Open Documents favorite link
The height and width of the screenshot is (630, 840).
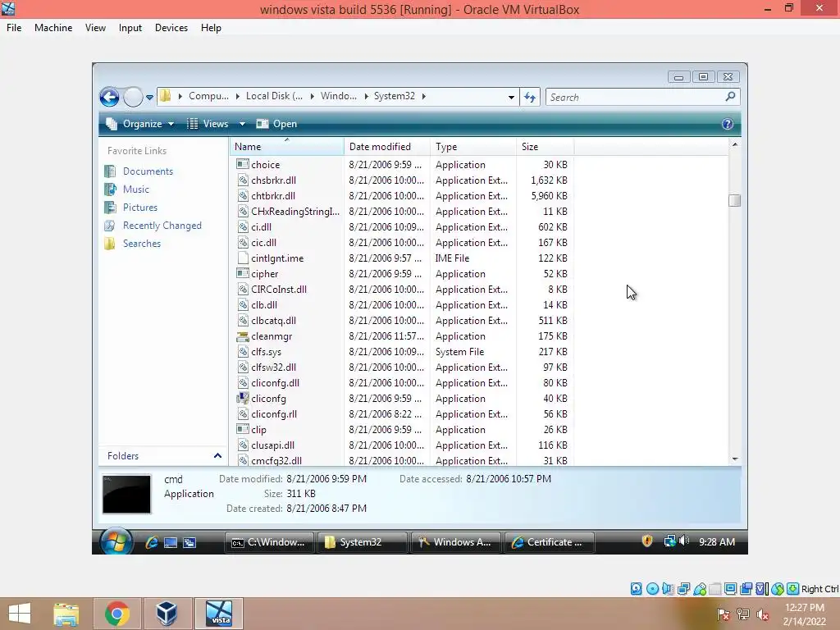[148, 171]
